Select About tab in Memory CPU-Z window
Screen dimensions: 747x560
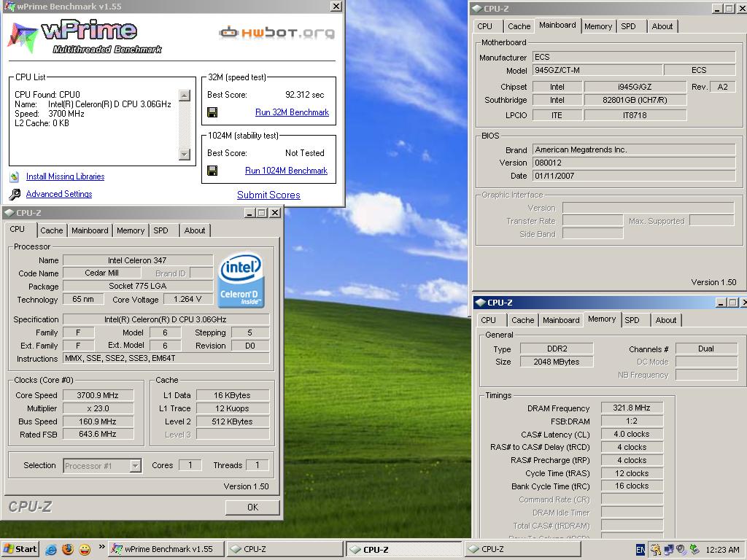coord(666,321)
